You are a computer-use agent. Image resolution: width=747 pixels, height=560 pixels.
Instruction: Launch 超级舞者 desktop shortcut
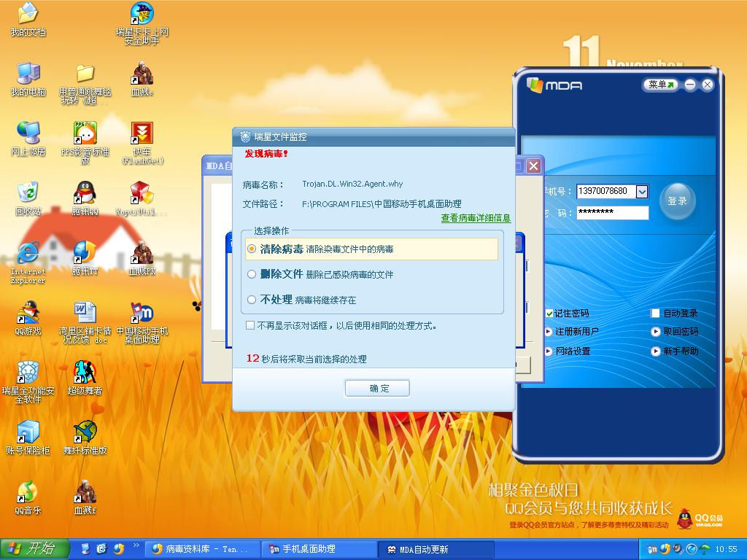[x=85, y=378]
